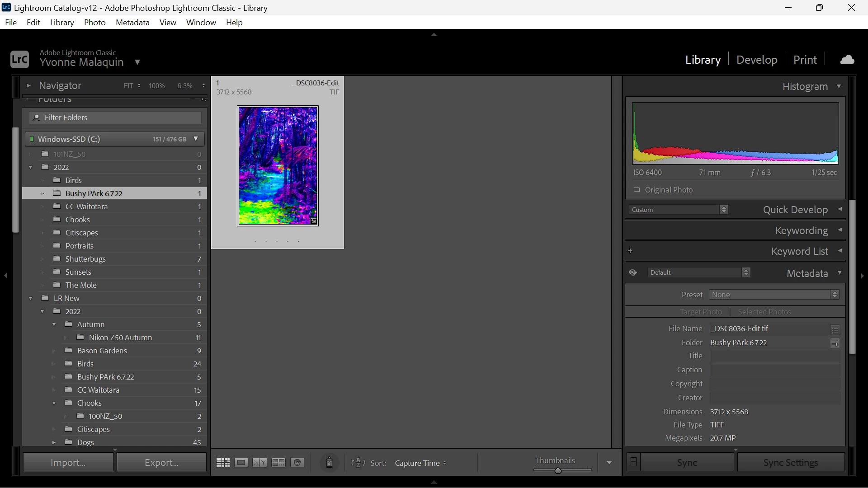Select the Painter spray can tool
The width and height of the screenshot is (868, 488).
tap(330, 463)
